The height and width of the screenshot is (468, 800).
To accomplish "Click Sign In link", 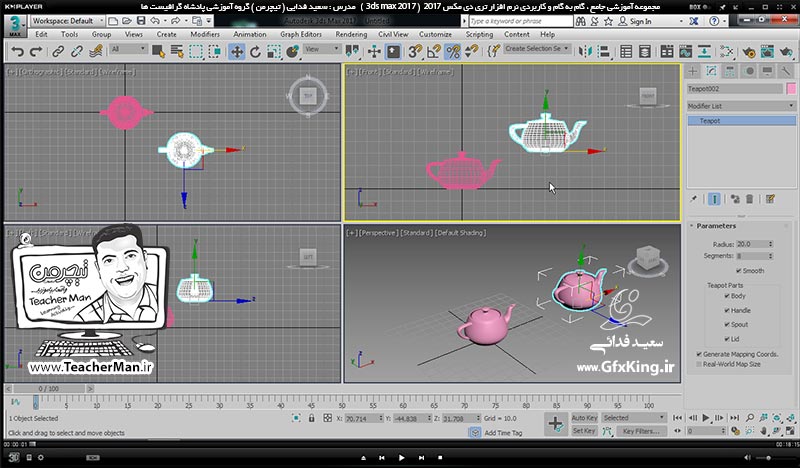I will (640, 21).
